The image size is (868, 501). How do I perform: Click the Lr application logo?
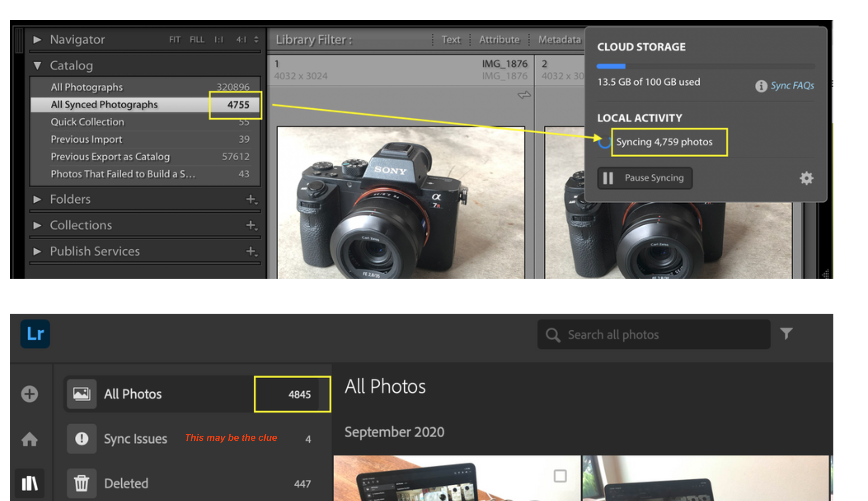[x=35, y=334]
